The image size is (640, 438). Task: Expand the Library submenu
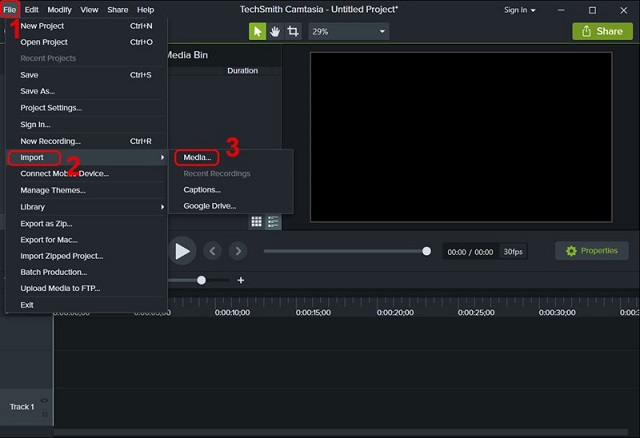(x=86, y=207)
